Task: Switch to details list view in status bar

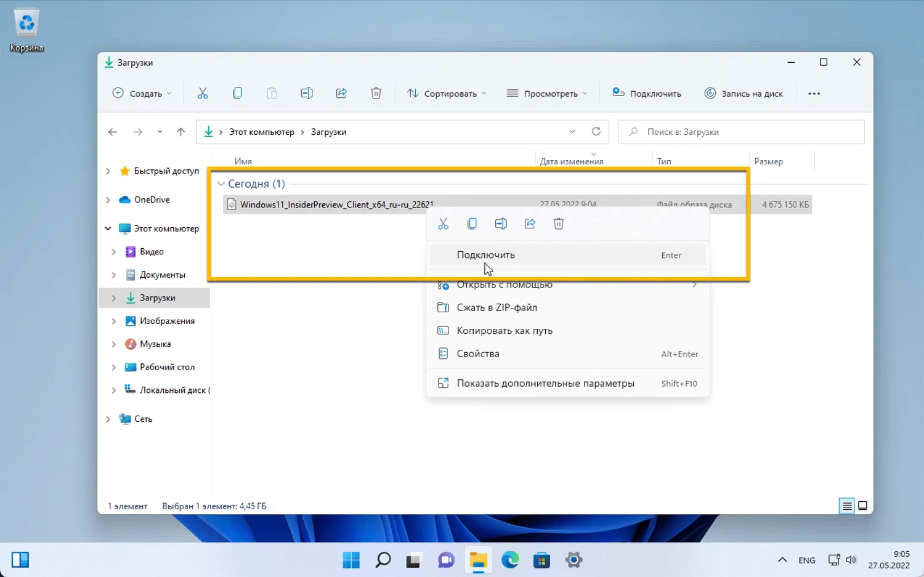Action: click(847, 506)
